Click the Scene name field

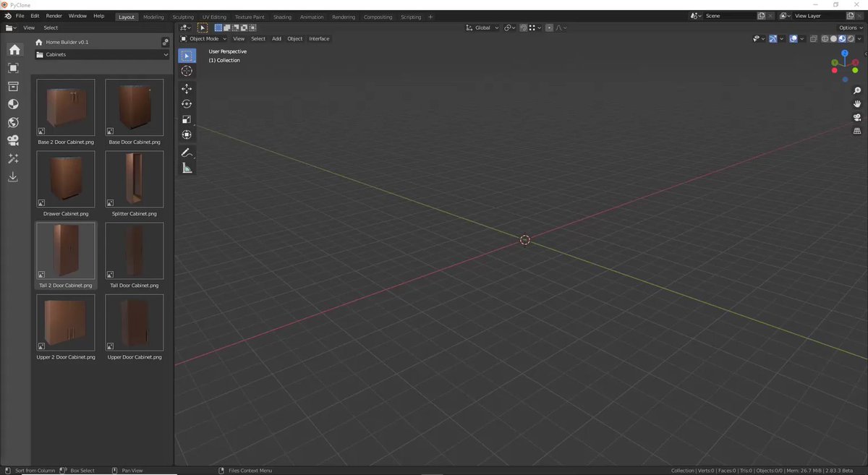[x=729, y=16]
